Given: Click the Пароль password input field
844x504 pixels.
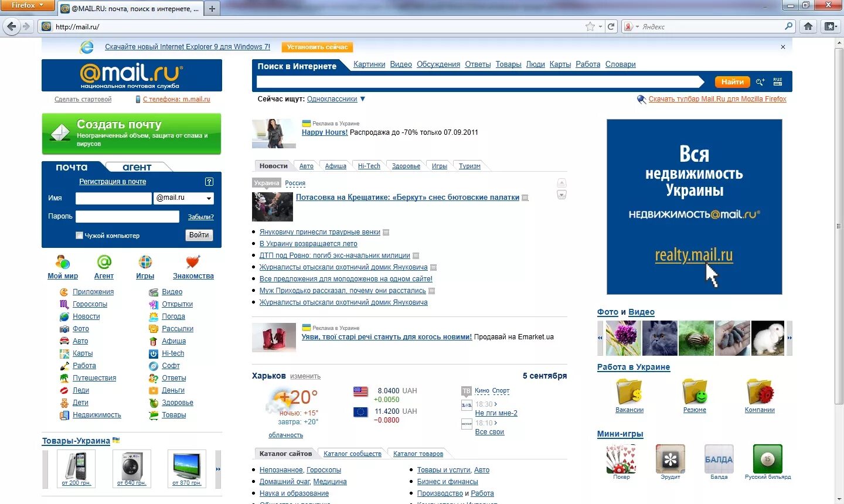Looking at the screenshot, I should 127,217.
